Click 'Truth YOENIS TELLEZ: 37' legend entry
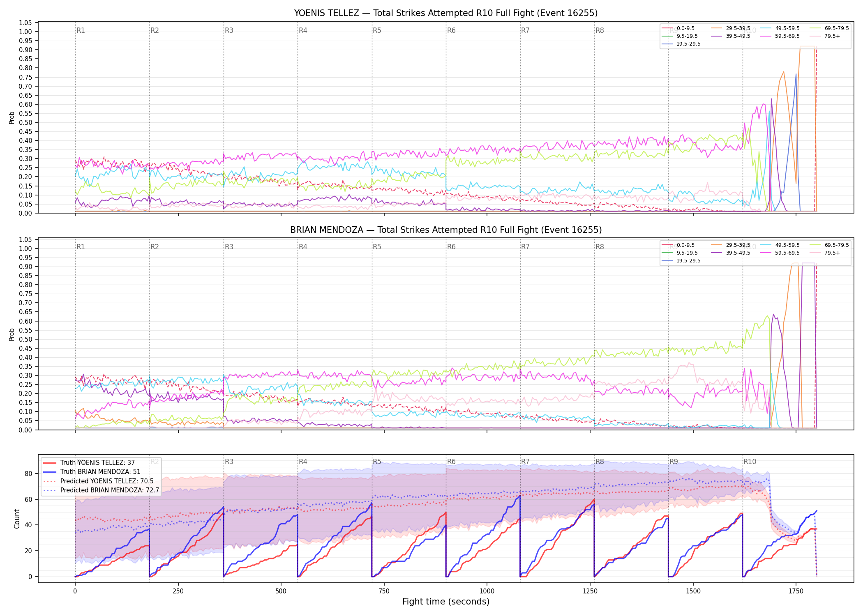Image resolution: width=863 pixels, height=616 pixels. [x=89, y=463]
